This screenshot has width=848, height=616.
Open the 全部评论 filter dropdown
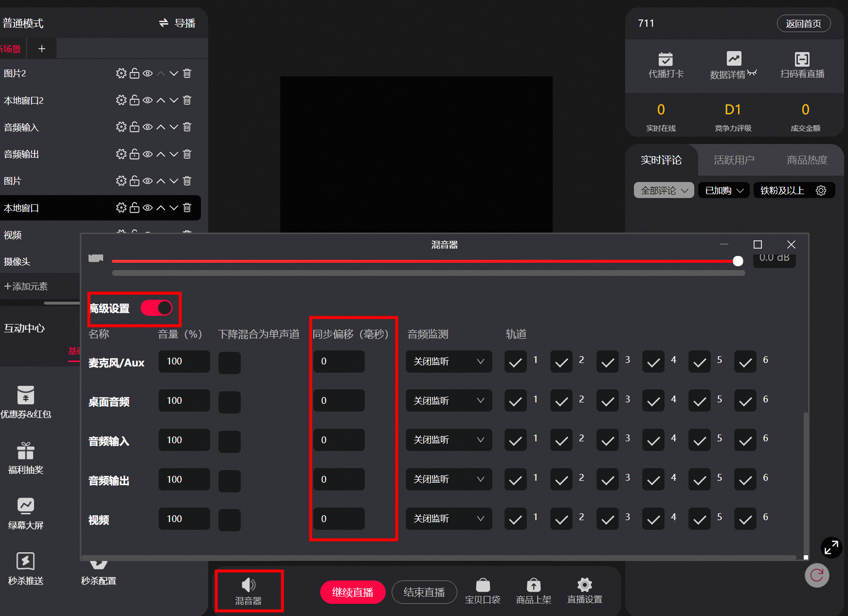pos(664,190)
